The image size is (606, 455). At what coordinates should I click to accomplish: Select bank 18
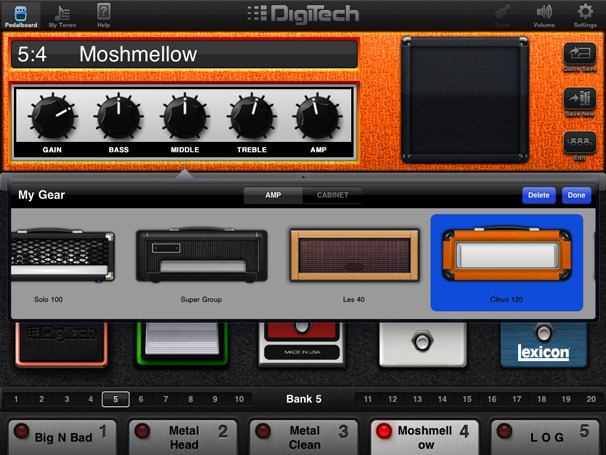(541, 399)
